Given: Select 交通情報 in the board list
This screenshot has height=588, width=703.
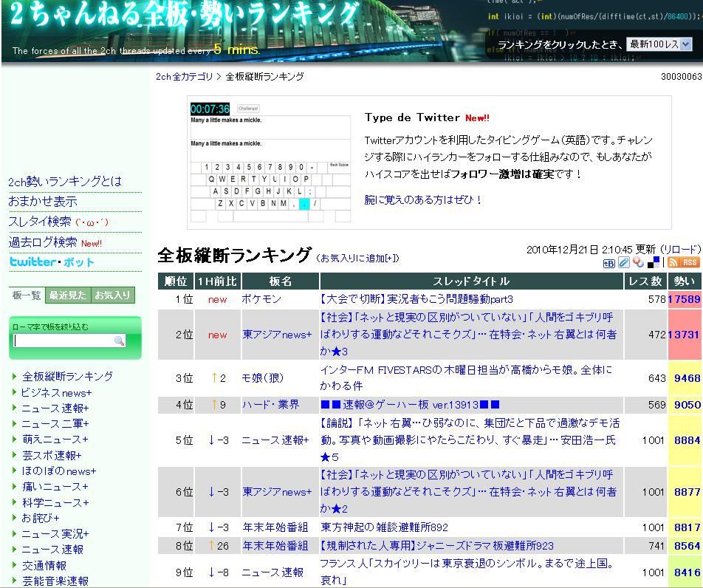Looking at the screenshot, I should click(x=44, y=566).
